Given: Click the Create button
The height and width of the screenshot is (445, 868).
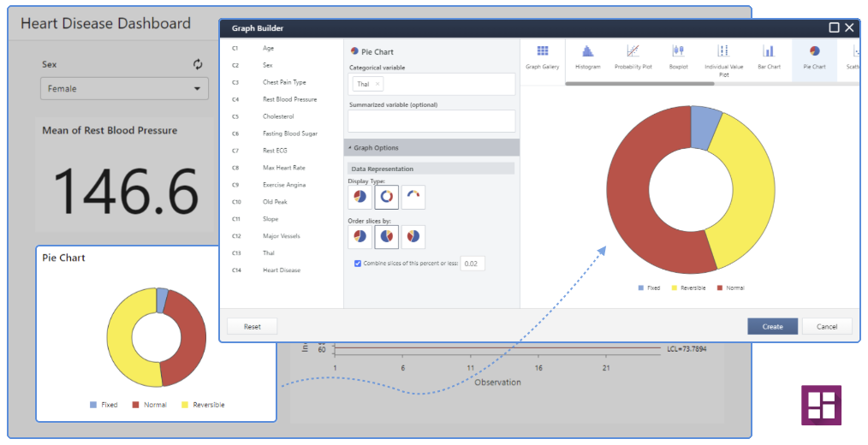Looking at the screenshot, I should click(772, 327).
